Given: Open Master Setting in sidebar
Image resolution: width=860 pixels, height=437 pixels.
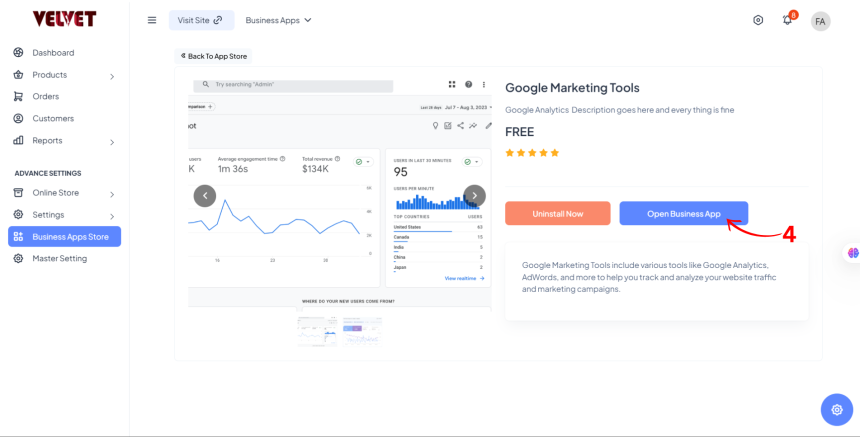Looking at the screenshot, I should 59,258.
